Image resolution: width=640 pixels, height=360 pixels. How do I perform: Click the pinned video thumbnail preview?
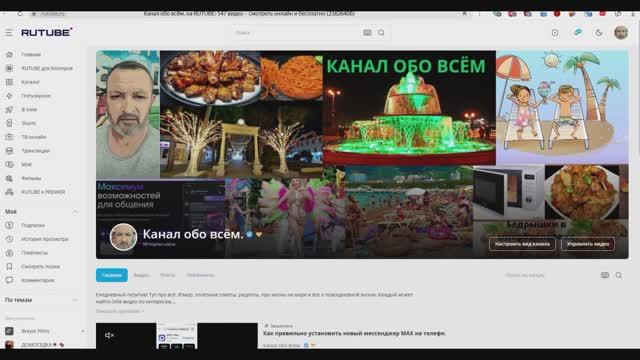177,336
